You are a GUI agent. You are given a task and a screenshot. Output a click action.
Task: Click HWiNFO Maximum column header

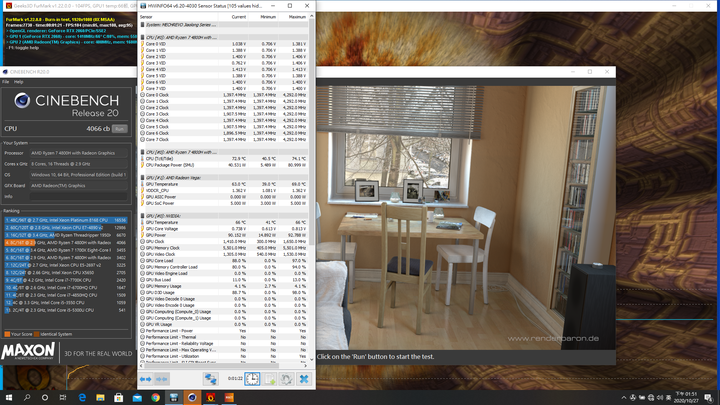coord(293,17)
